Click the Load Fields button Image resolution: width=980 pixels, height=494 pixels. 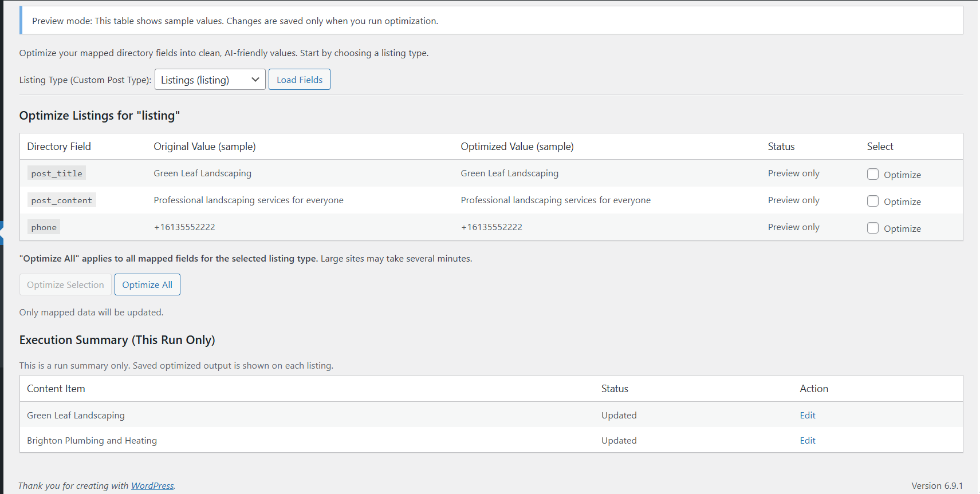tap(300, 80)
